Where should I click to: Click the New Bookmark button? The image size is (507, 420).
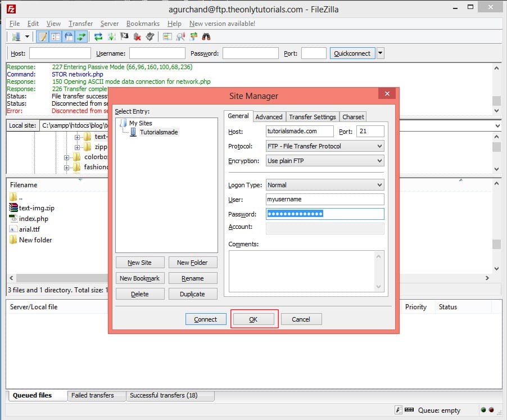[140, 278]
